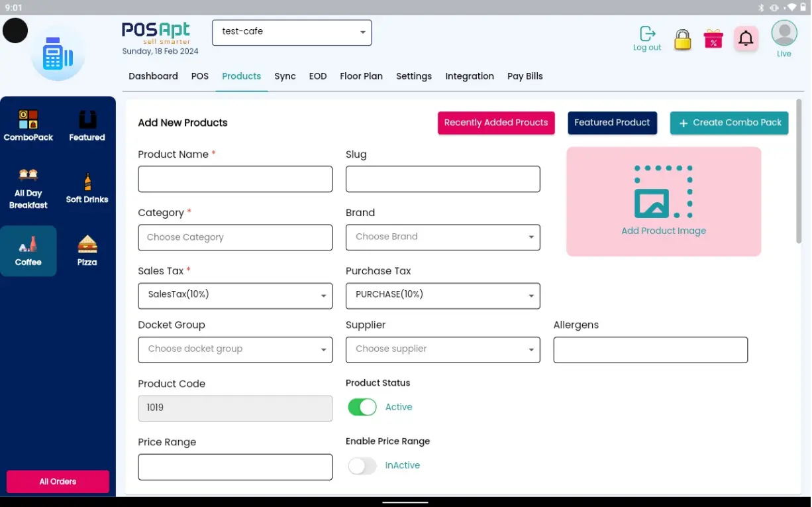Expand the Sales Tax dropdown
The height and width of the screenshot is (507, 812).
pos(235,296)
